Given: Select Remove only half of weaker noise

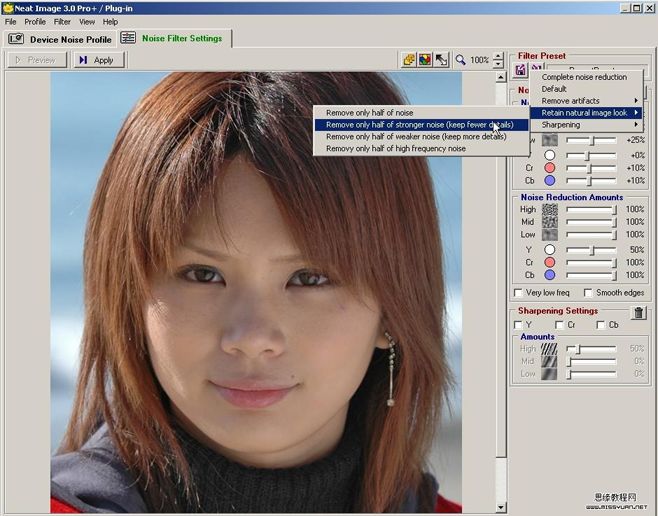Looking at the screenshot, I should tap(421, 136).
